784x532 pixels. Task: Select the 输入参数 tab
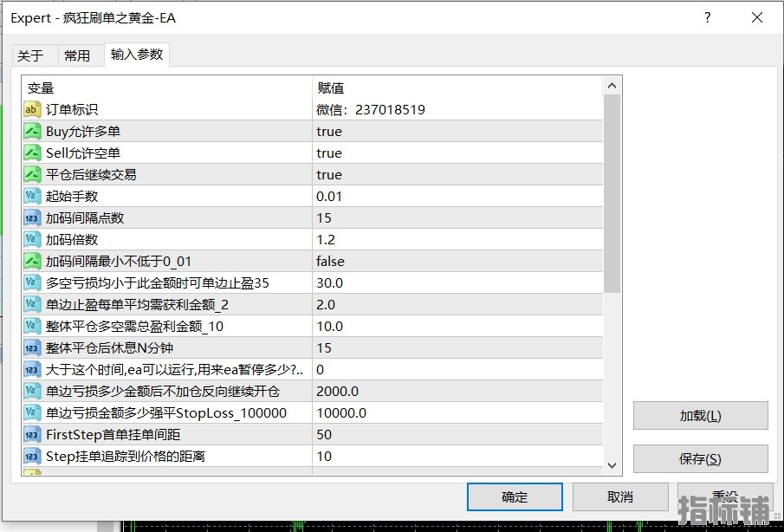pyautogui.click(x=137, y=54)
